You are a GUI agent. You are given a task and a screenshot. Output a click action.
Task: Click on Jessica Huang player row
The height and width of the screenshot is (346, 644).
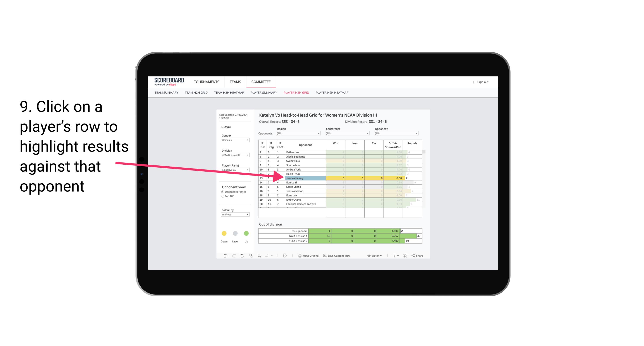click(305, 178)
